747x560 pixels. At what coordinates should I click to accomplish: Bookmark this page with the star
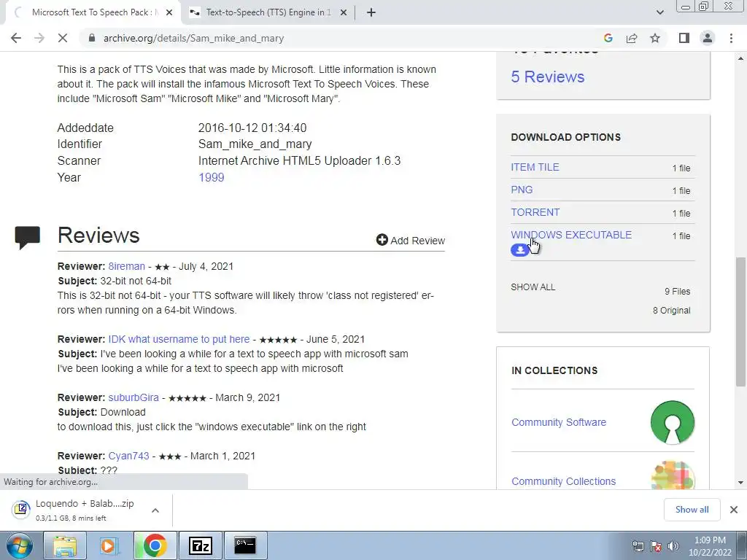[655, 38]
